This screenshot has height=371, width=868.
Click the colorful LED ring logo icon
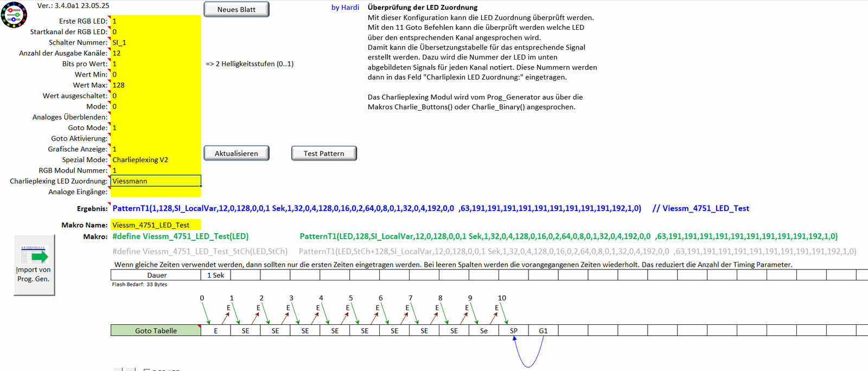pos(14,15)
